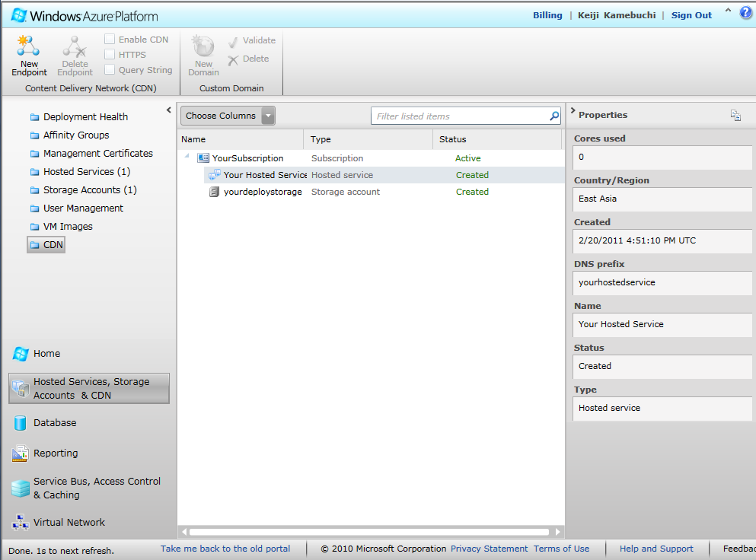
Task: Collapse the YourSubscription tree node
Action: tap(187, 157)
